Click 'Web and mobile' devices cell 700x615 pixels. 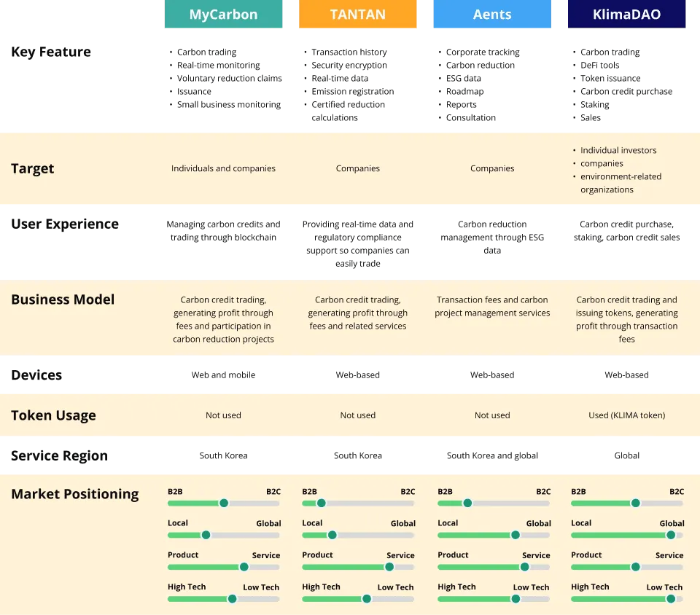point(223,375)
